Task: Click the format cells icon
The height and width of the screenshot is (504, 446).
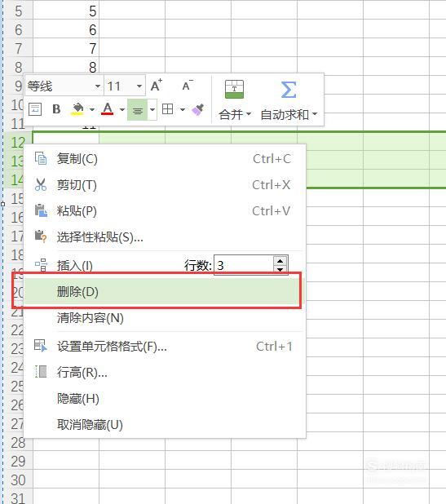Action: [x=41, y=346]
